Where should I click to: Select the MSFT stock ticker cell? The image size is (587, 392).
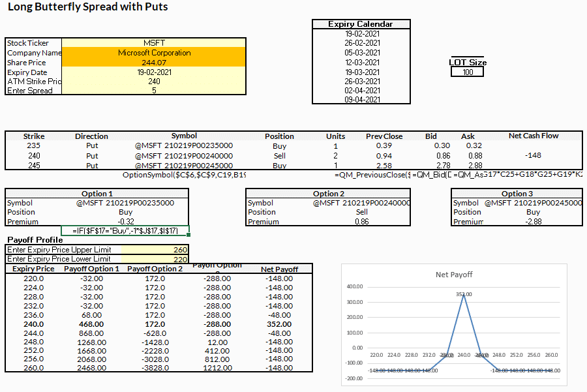tap(154, 42)
